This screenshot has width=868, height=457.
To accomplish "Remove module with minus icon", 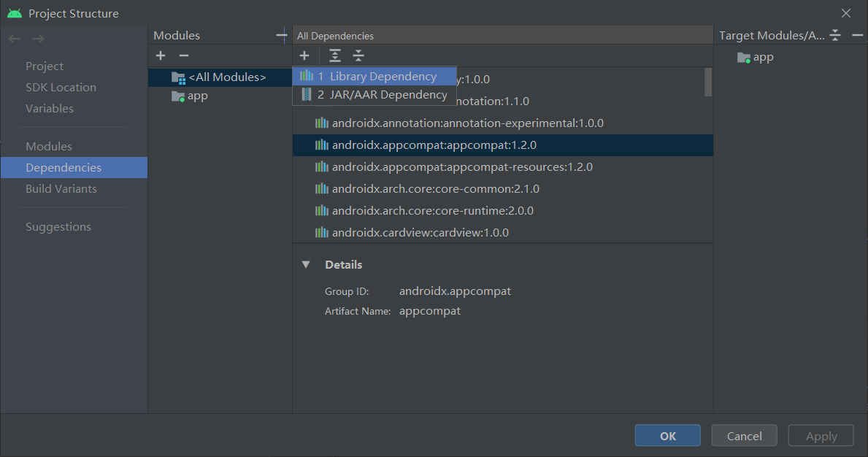I will coord(184,55).
